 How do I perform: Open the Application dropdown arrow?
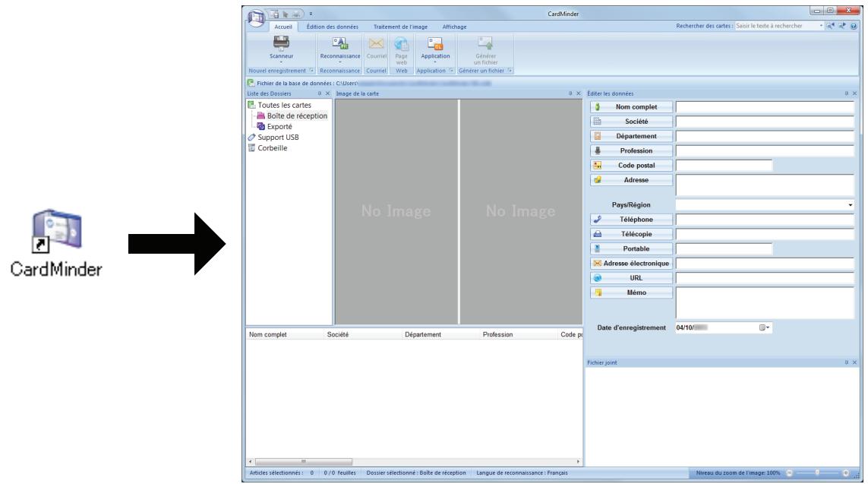click(x=435, y=62)
